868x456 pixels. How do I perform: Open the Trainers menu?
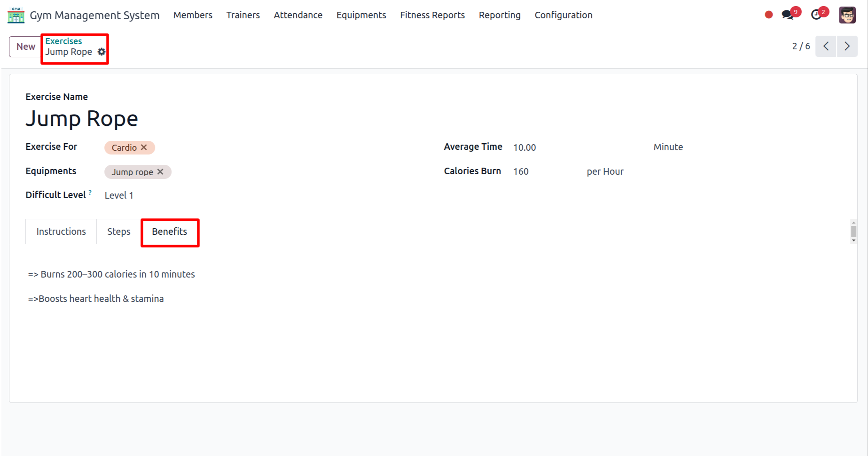[x=243, y=15]
